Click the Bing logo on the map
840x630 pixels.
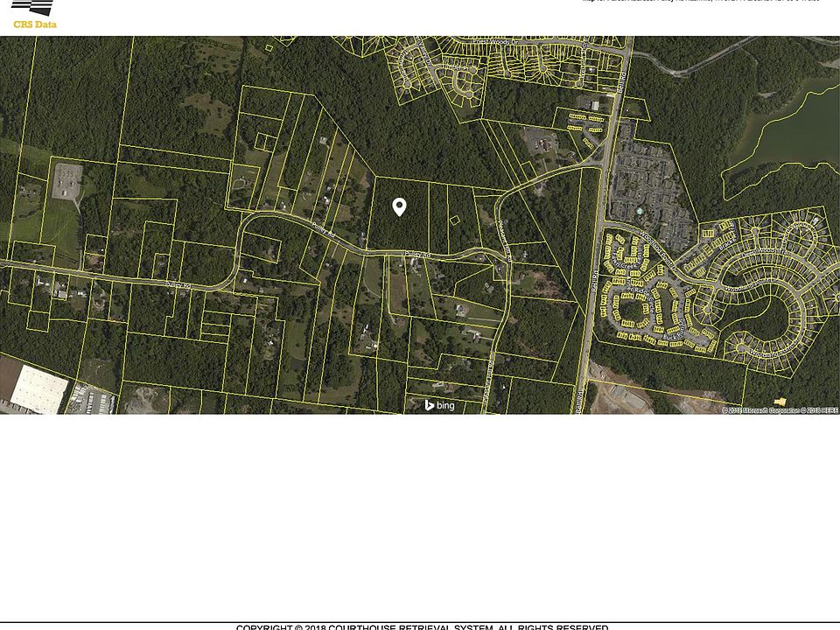(440, 405)
